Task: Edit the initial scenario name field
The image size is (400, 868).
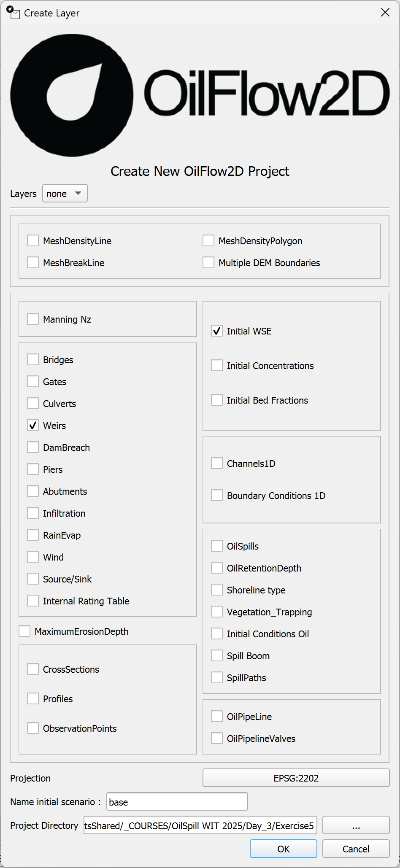Action: (x=177, y=802)
